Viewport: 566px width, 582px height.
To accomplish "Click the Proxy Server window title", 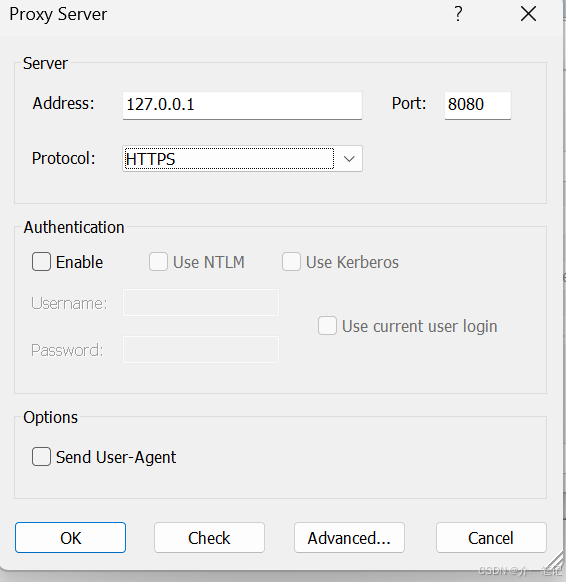I will 58,15.
